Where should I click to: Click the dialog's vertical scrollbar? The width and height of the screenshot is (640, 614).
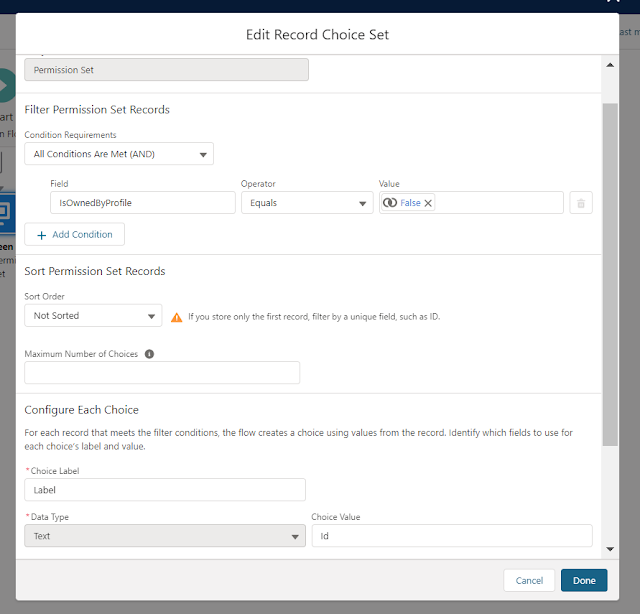point(610,270)
